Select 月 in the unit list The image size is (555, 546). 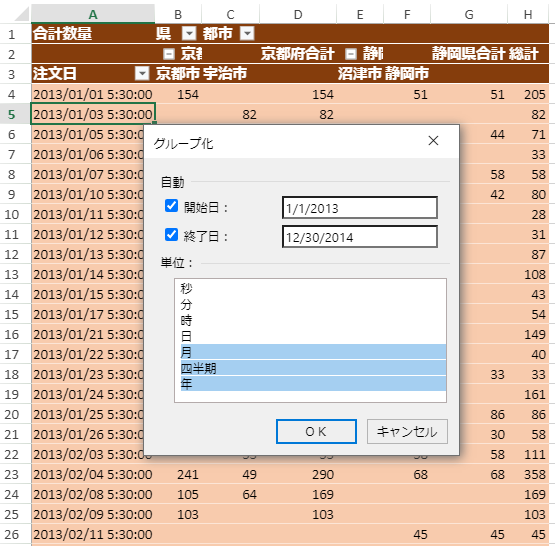click(x=313, y=352)
